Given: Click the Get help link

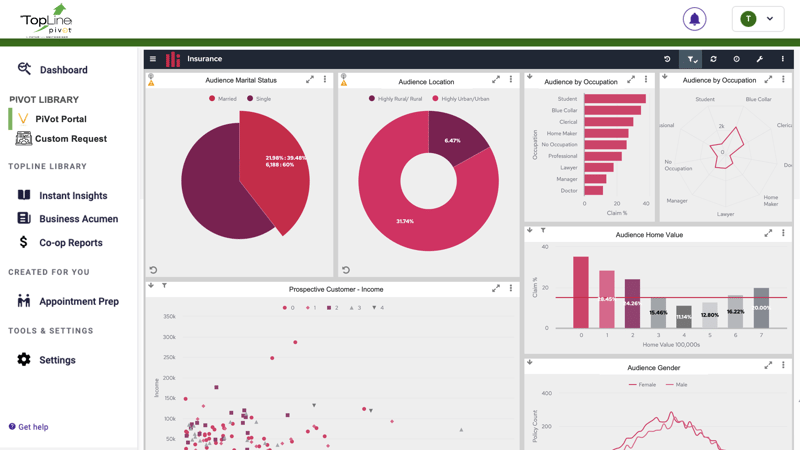Looking at the screenshot, I should pyautogui.click(x=29, y=427).
